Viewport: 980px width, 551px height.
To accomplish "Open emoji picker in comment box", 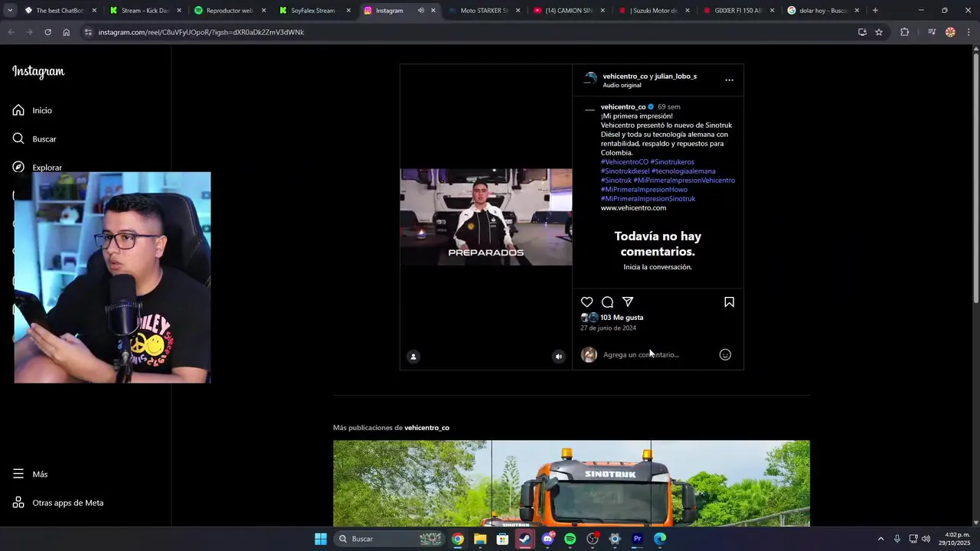I will click(x=725, y=354).
